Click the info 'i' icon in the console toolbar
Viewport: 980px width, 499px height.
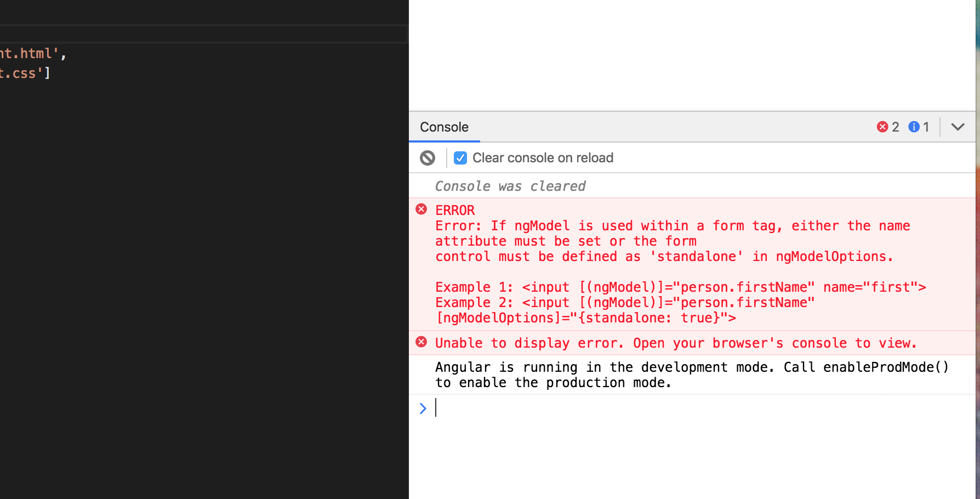(913, 127)
